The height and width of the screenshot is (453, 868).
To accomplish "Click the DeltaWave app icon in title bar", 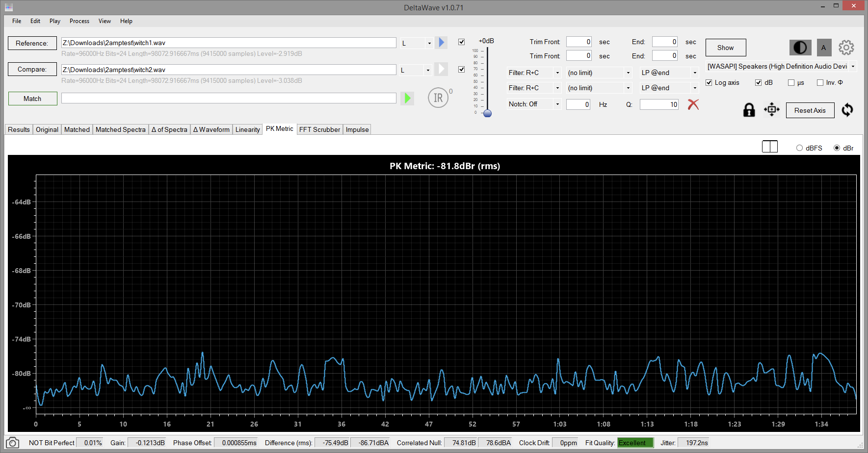I will tap(9, 7).
